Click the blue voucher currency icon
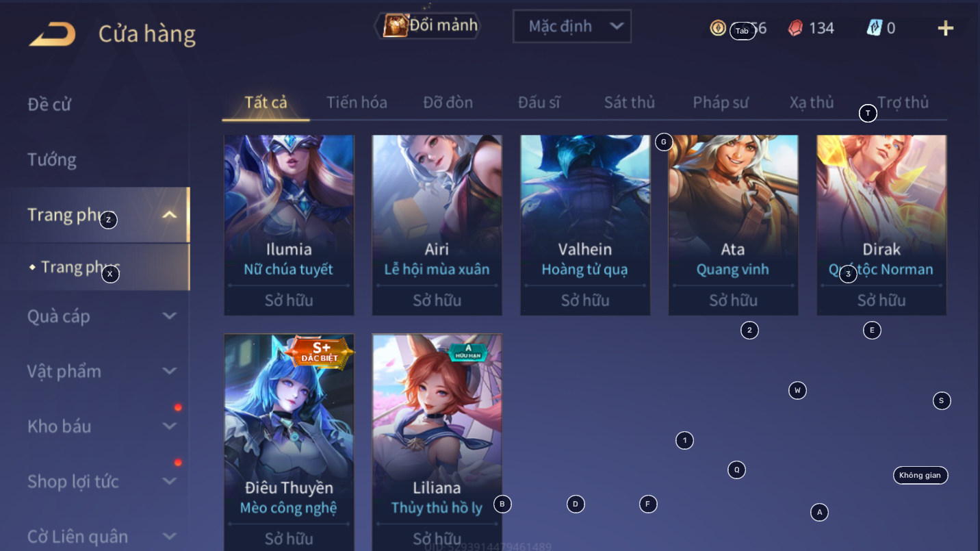 874,28
